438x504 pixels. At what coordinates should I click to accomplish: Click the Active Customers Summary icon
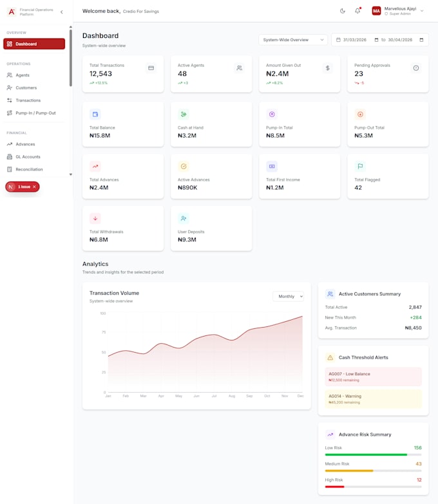(x=330, y=294)
